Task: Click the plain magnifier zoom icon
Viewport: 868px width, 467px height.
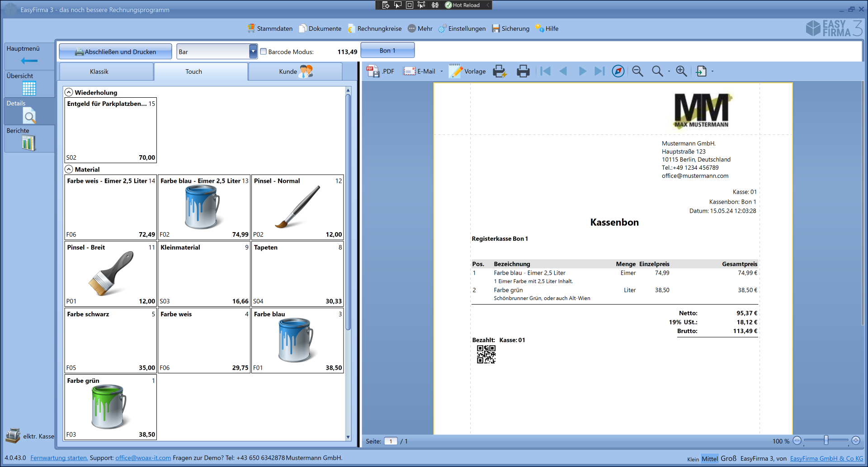Action: [x=657, y=71]
